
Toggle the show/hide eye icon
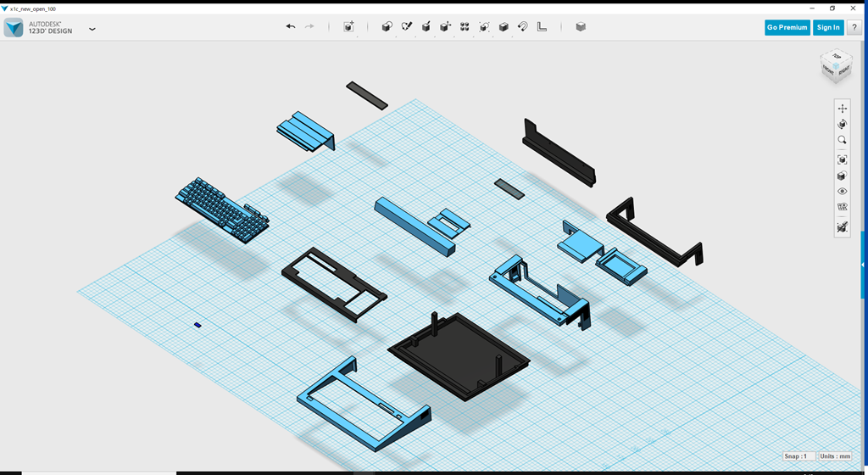click(842, 192)
